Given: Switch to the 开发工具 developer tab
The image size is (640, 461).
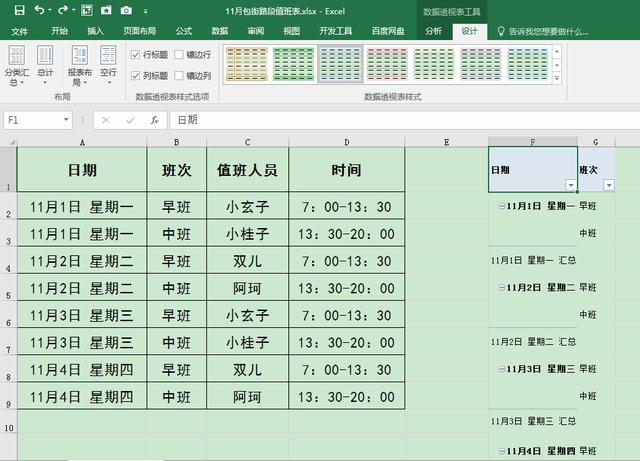Looking at the screenshot, I should (x=336, y=31).
